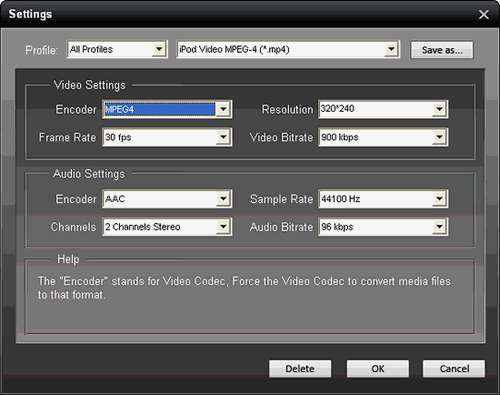This screenshot has height=395, width=500.
Task: Expand the Resolution dropdown arrow
Action: [x=439, y=109]
